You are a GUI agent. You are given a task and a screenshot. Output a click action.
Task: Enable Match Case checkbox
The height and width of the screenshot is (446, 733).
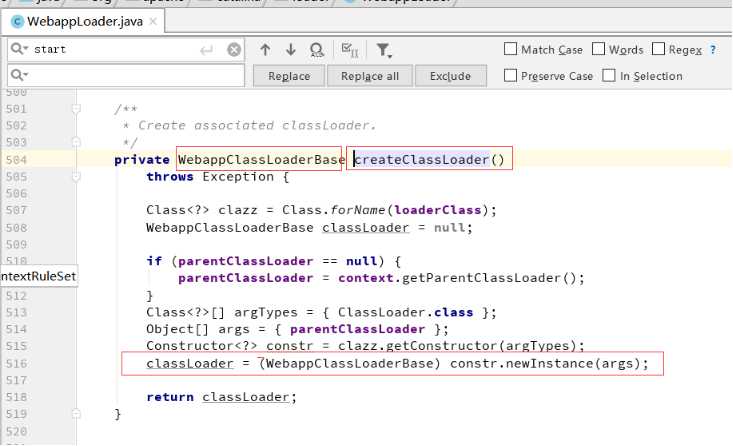510,49
